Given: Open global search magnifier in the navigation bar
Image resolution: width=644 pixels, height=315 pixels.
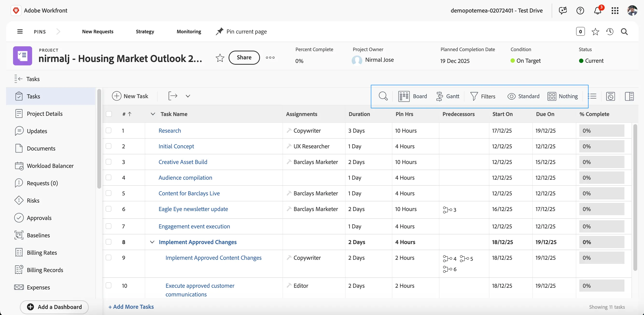Looking at the screenshot, I should pos(624,31).
